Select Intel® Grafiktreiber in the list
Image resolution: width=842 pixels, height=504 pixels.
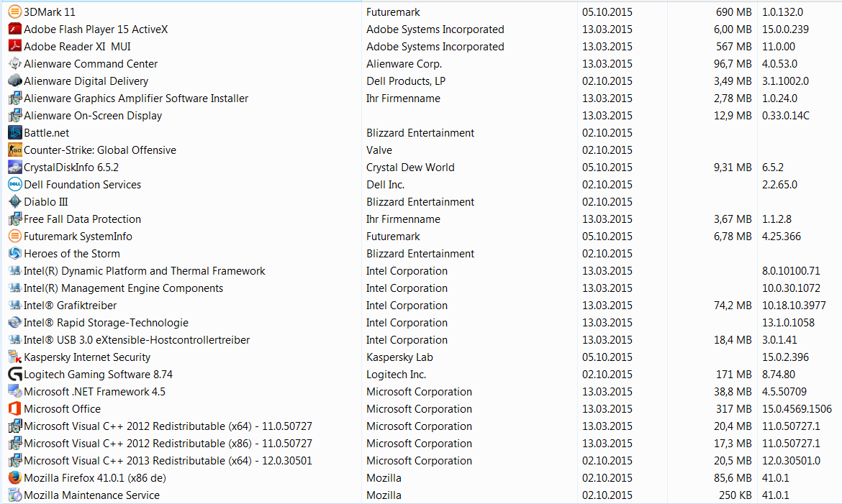tap(70, 306)
